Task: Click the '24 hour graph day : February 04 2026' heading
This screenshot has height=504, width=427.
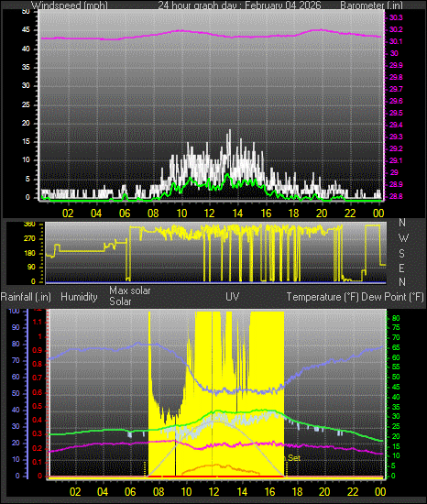Action: click(x=239, y=5)
